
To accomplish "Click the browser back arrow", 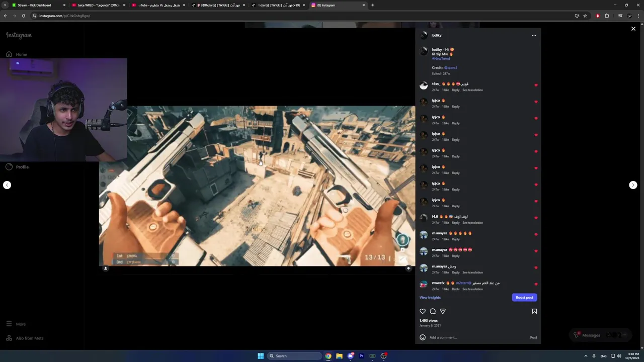I will pyautogui.click(x=5, y=16).
